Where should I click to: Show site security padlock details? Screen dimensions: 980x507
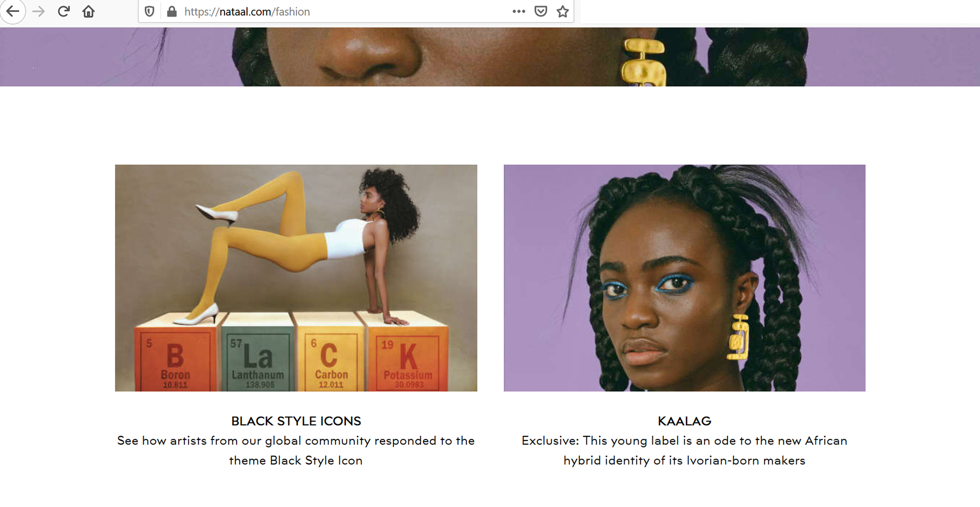coord(172,11)
